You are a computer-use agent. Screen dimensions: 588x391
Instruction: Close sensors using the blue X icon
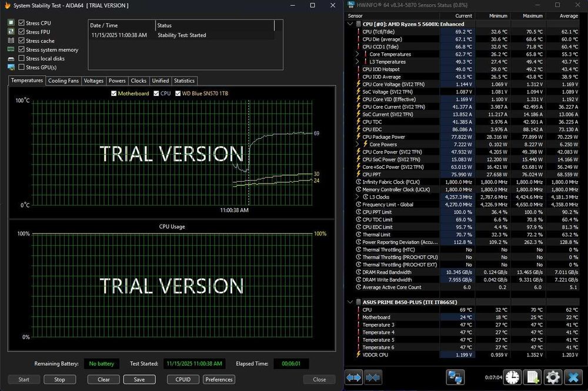click(573, 377)
